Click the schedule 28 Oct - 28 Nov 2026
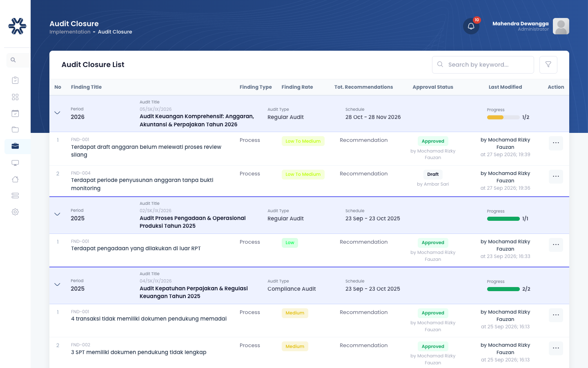This screenshot has width=588, height=368. [x=373, y=117]
